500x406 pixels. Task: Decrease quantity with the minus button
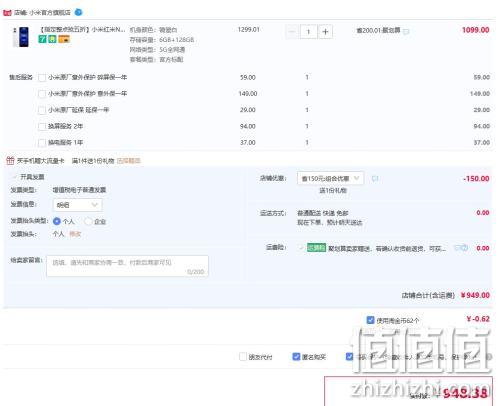pos(292,32)
